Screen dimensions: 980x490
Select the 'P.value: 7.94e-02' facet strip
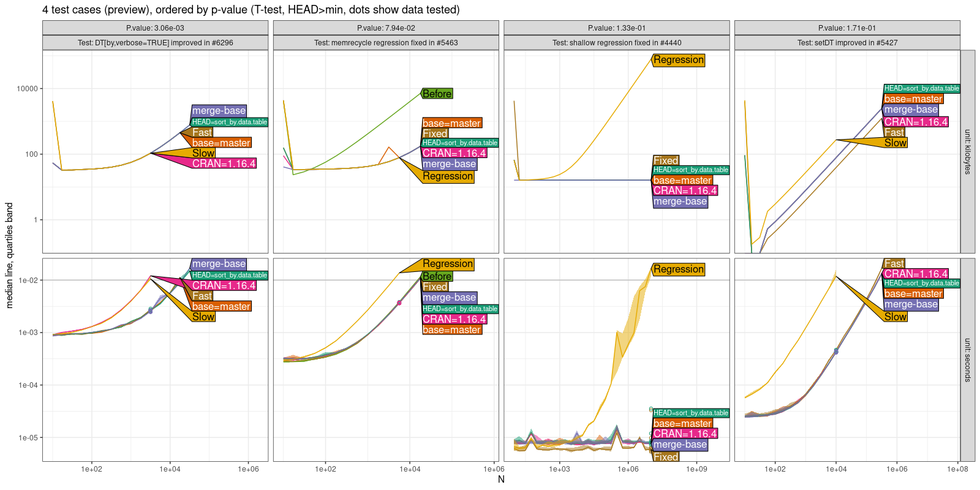(x=386, y=28)
